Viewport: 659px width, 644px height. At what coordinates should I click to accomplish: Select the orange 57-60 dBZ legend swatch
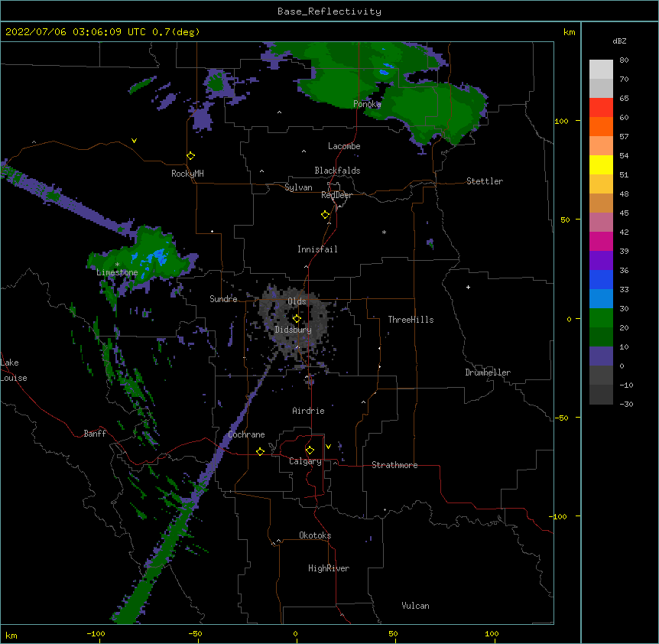601,126
